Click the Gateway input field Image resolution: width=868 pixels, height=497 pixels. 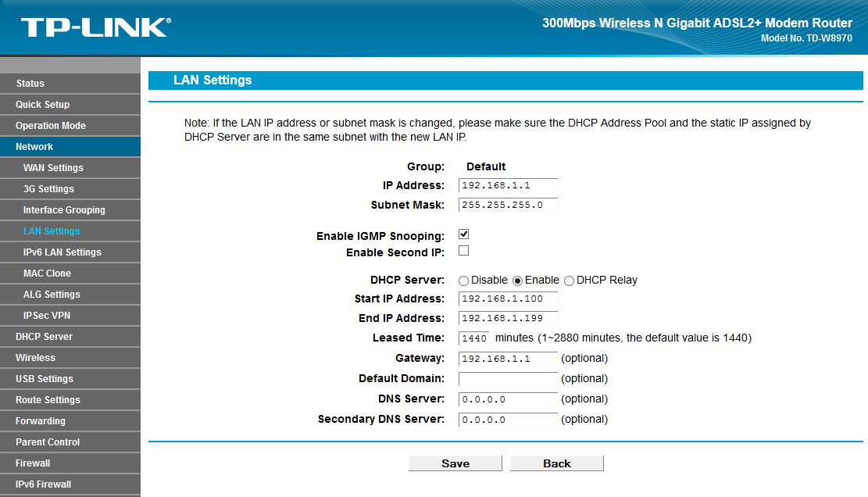(508, 359)
